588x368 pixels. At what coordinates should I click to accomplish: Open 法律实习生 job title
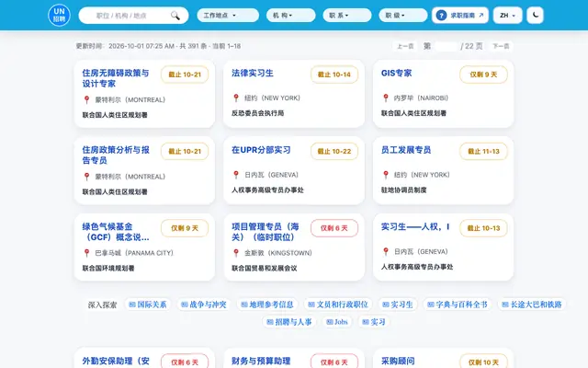pos(253,73)
